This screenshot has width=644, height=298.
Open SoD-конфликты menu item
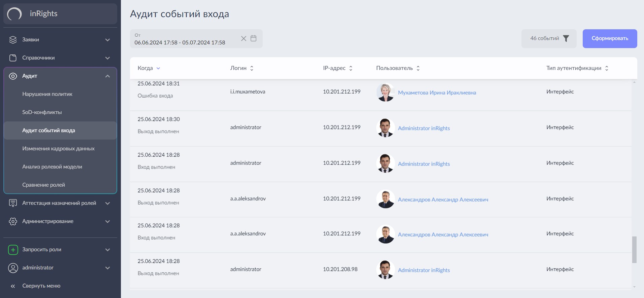click(x=42, y=112)
